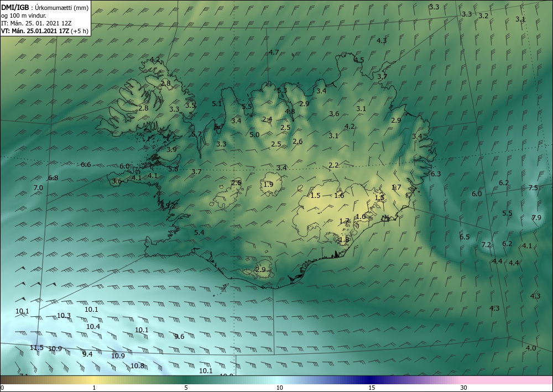Select the map value '9.4'
This screenshot has width=553, height=392.
[x=87, y=354]
